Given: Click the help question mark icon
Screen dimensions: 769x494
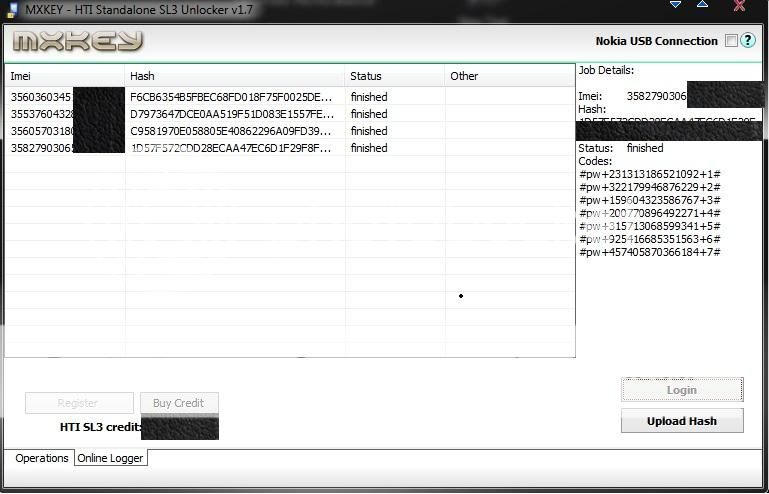Looking at the screenshot, I should click(x=747, y=40).
